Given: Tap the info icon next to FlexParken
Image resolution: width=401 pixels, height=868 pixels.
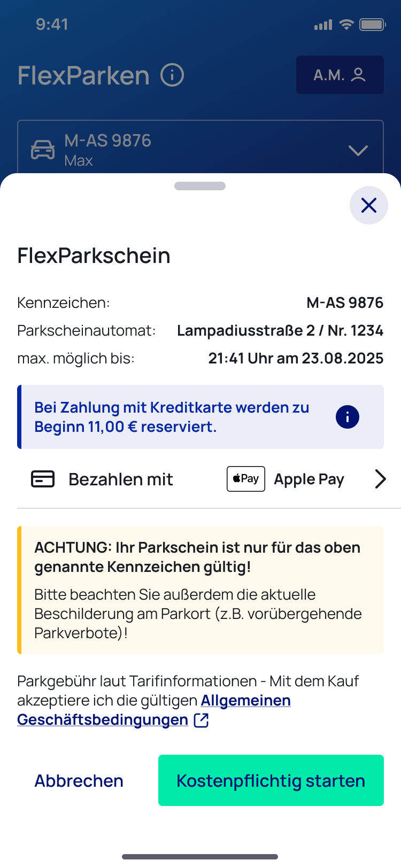Looking at the screenshot, I should [x=172, y=75].
